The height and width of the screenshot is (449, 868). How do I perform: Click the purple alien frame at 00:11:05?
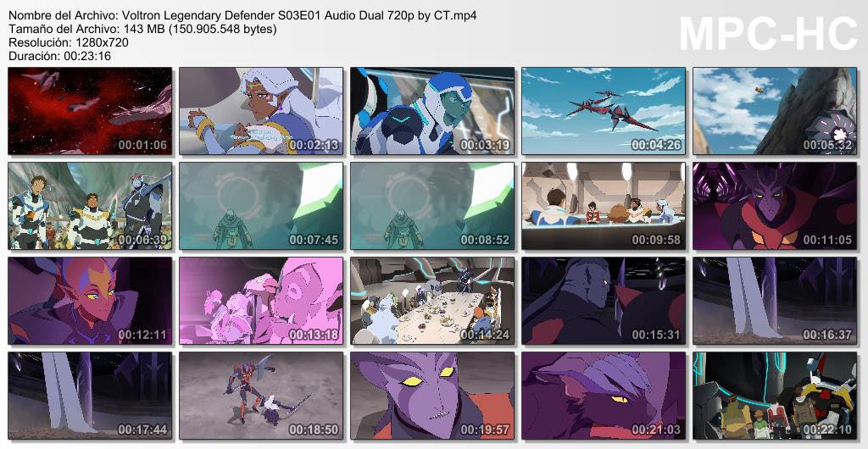pos(775,206)
